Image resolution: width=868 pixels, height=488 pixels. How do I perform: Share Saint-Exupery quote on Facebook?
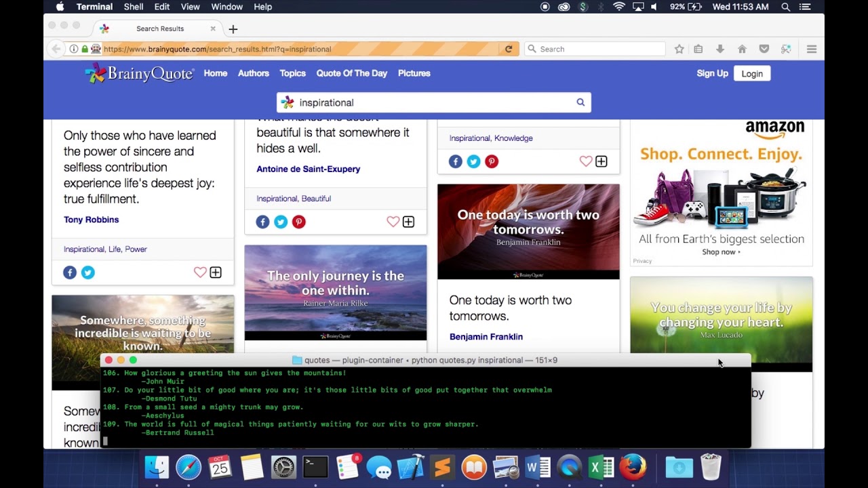point(262,222)
